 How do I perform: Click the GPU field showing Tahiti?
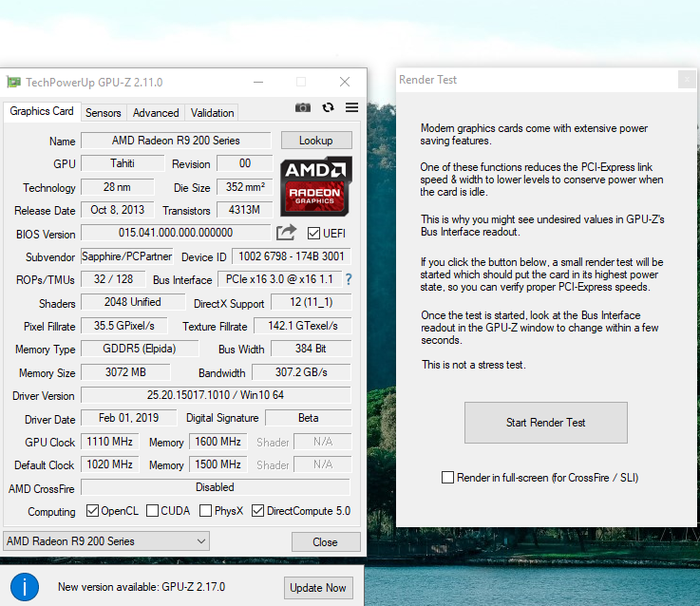coord(123,163)
